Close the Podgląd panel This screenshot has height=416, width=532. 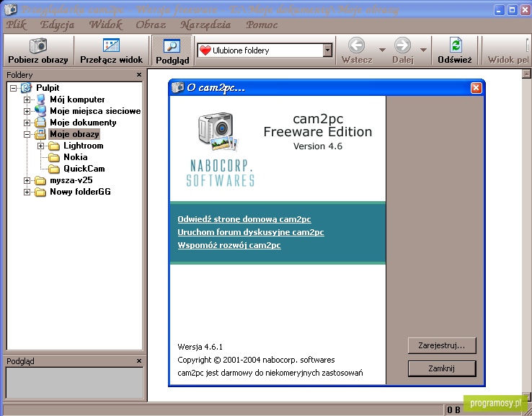pos(139,360)
